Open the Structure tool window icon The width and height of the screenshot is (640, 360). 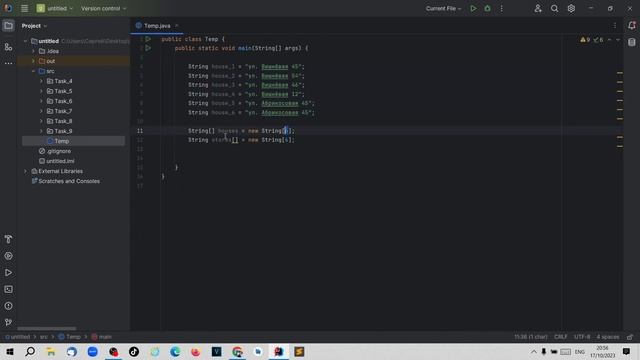pyautogui.click(x=8, y=47)
